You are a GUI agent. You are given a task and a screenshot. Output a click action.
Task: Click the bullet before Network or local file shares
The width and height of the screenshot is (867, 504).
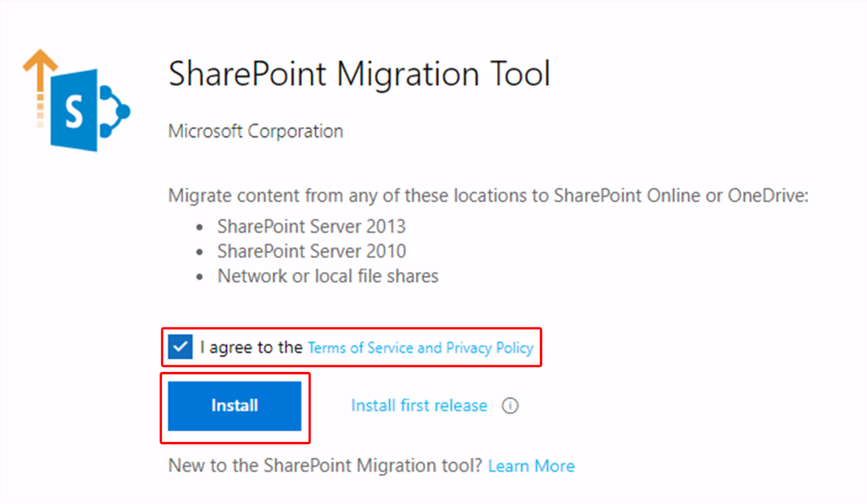(199, 277)
